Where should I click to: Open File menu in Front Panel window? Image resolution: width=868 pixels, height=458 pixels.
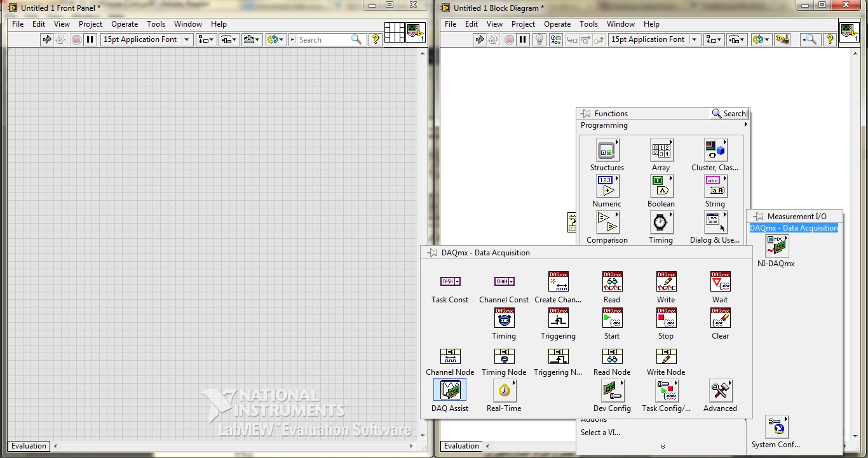pos(18,24)
